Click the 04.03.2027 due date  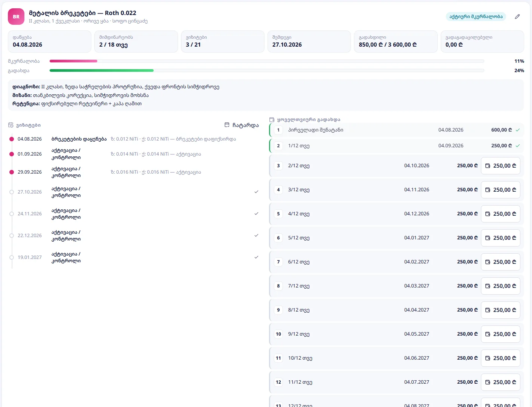click(417, 286)
